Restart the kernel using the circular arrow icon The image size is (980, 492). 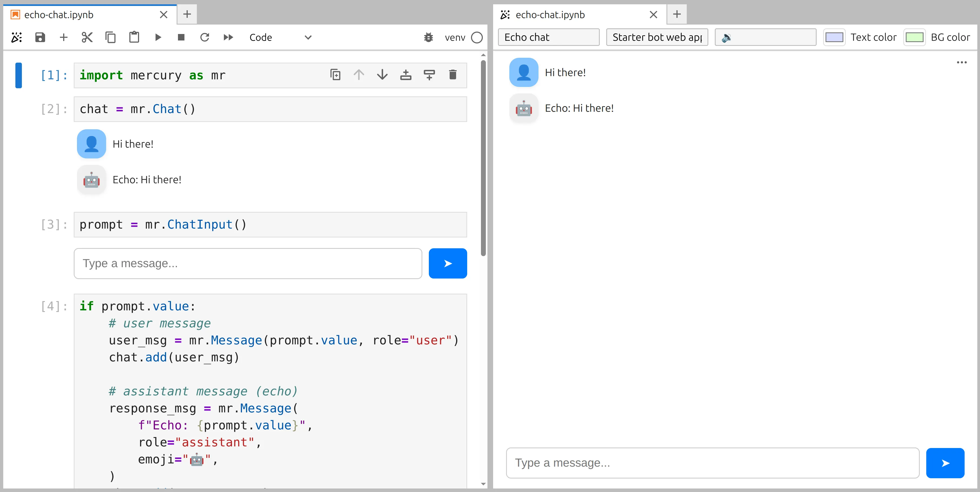pyautogui.click(x=205, y=37)
